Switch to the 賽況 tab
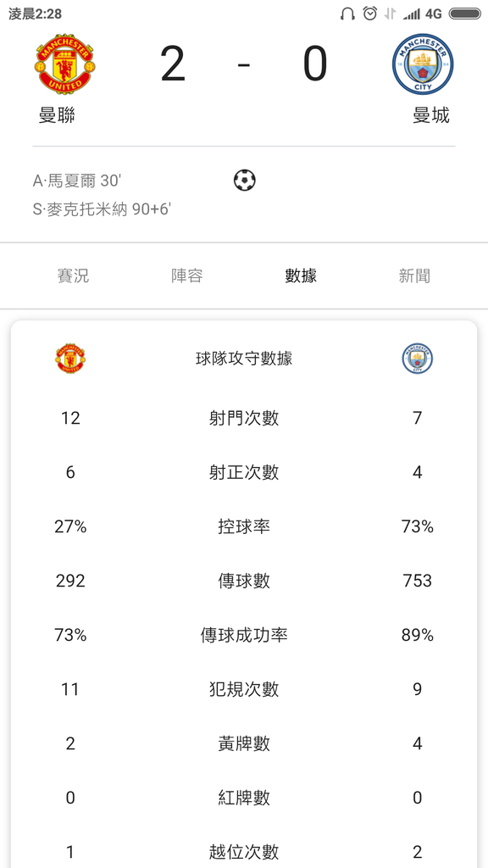This screenshot has width=488, height=868. 73,275
